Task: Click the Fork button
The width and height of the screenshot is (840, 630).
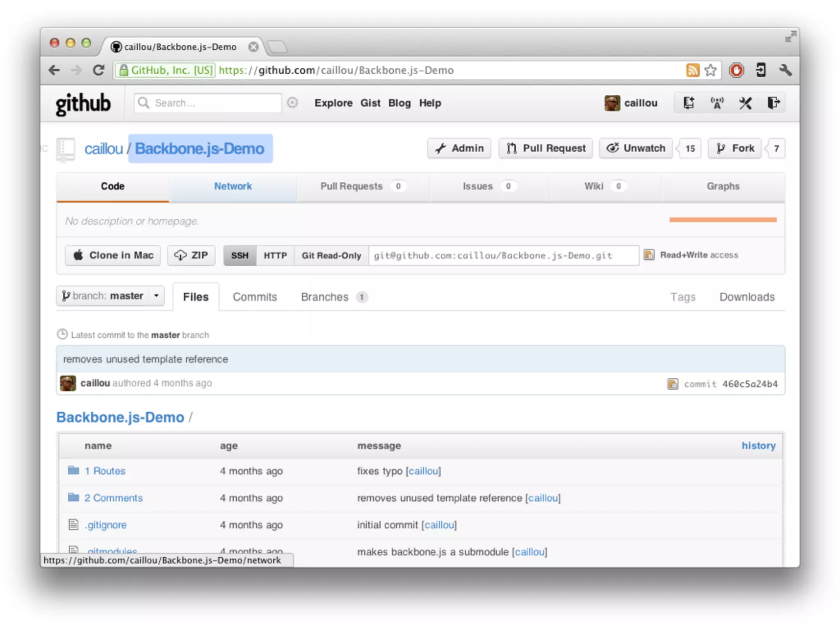Action: click(x=735, y=148)
